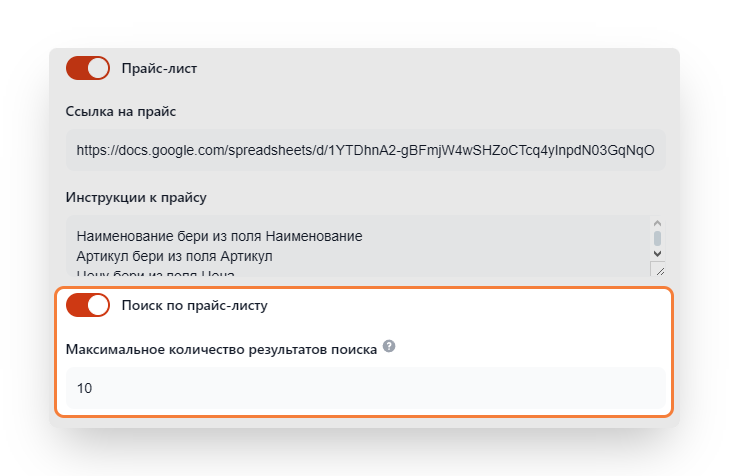Click the max results field containing 10
Viewport: 729px width, 476px height.
365,388
